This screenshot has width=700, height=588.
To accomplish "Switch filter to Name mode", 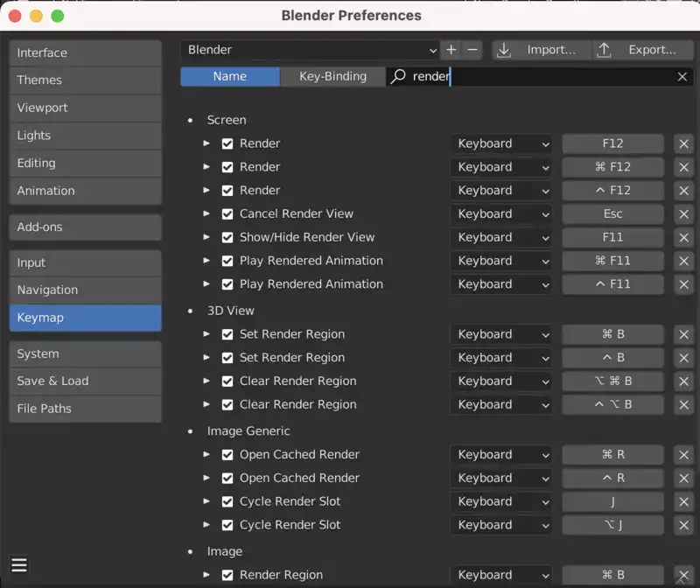I will (x=230, y=76).
